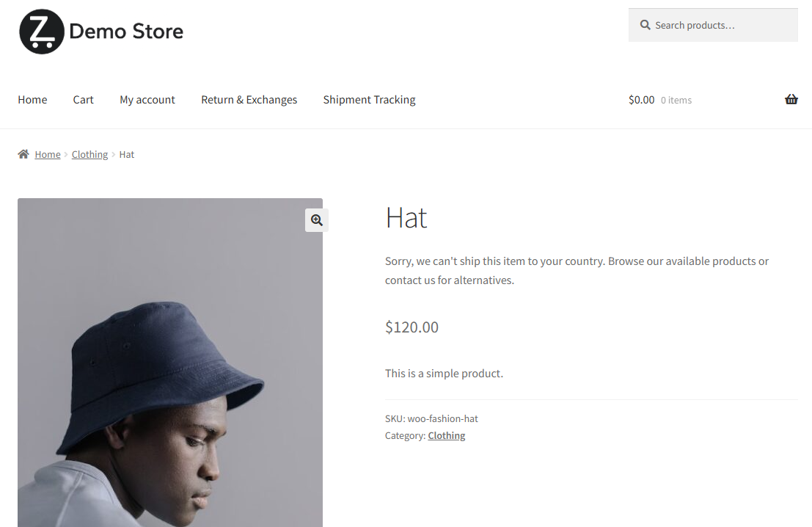Click the $120.00 price
The width and height of the screenshot is (812, 527).
tap(412, 327)
